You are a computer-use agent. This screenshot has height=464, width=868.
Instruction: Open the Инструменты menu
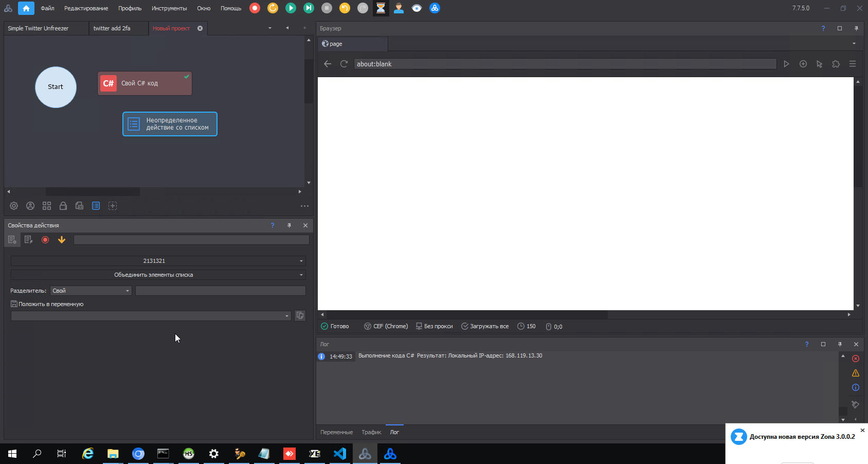click(169, 8)
